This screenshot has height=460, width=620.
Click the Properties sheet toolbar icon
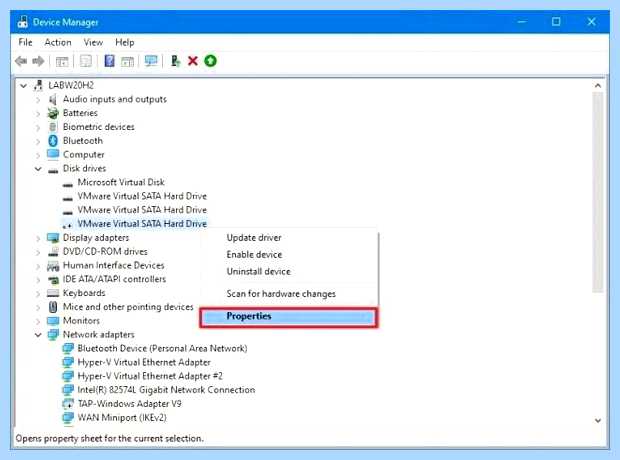pos(86,61)
